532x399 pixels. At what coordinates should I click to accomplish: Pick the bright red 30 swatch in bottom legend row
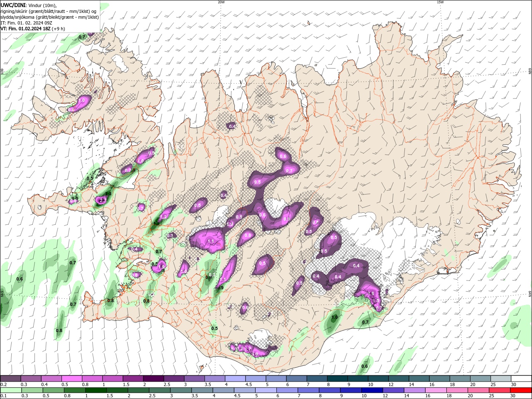pyautogui.click(x=521, y=390)
